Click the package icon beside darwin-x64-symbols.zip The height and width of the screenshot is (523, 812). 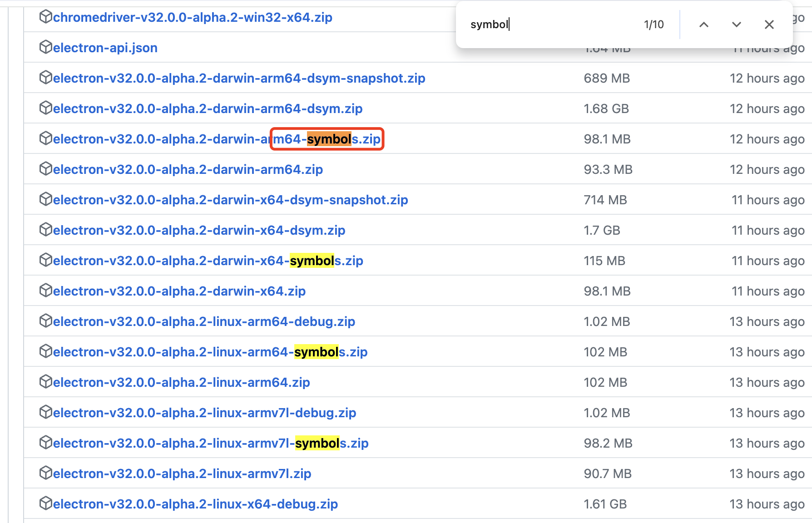click(x=46, y=260)
